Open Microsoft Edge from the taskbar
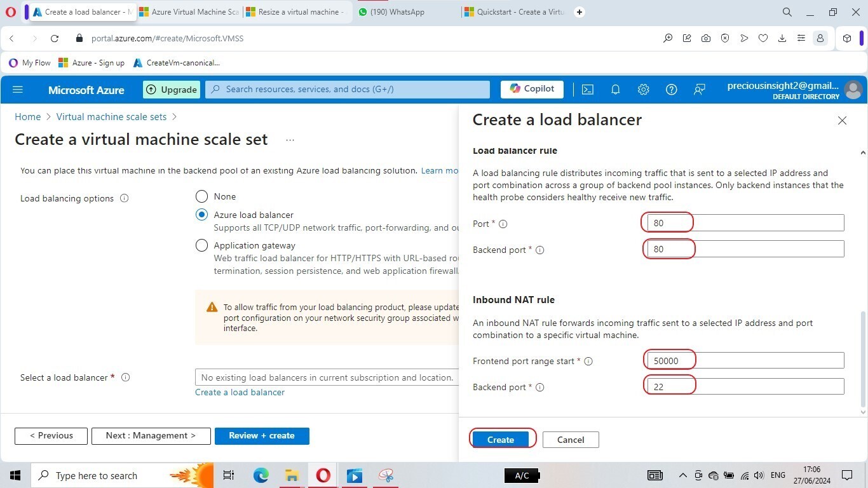This screenshot has width=868, height=488. click(x=261, y=475)
